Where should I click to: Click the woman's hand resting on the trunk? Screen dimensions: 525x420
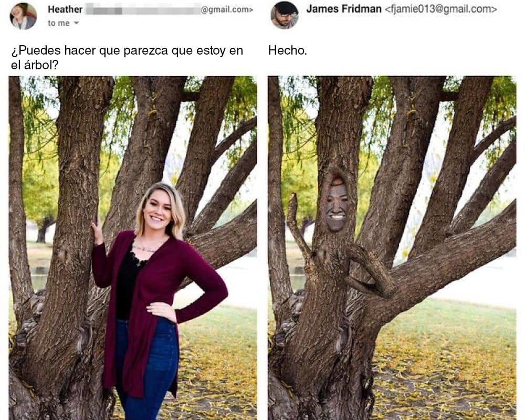pyautogui.click(x=98, y=232)
